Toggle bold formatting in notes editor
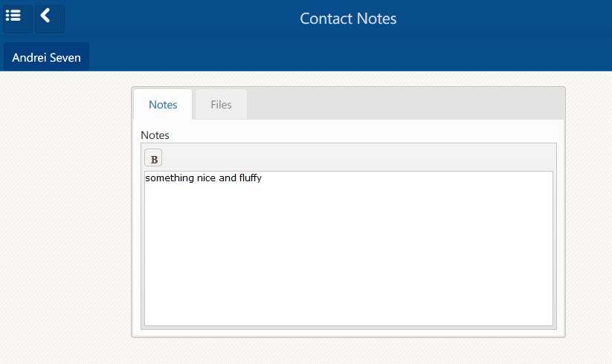Image resolution: width=612 pixels, height=364 pixels. pyautogui.click(x=153, y=158)
